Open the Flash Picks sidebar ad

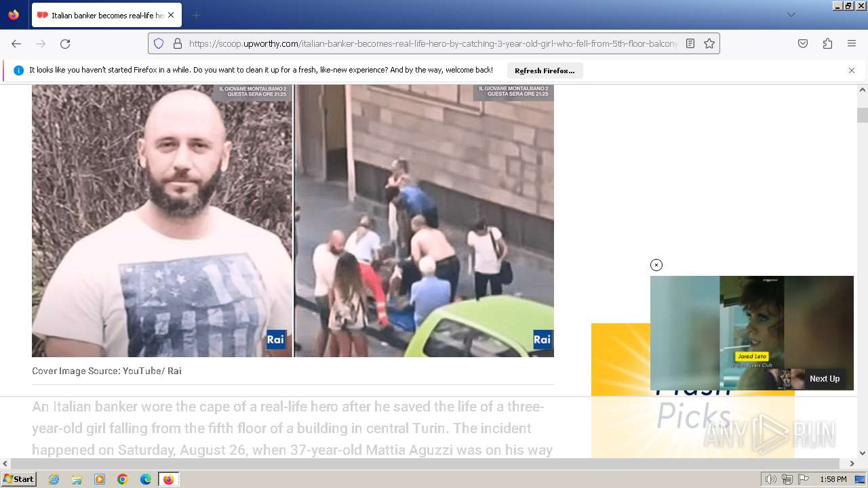[x=692, y=390]
